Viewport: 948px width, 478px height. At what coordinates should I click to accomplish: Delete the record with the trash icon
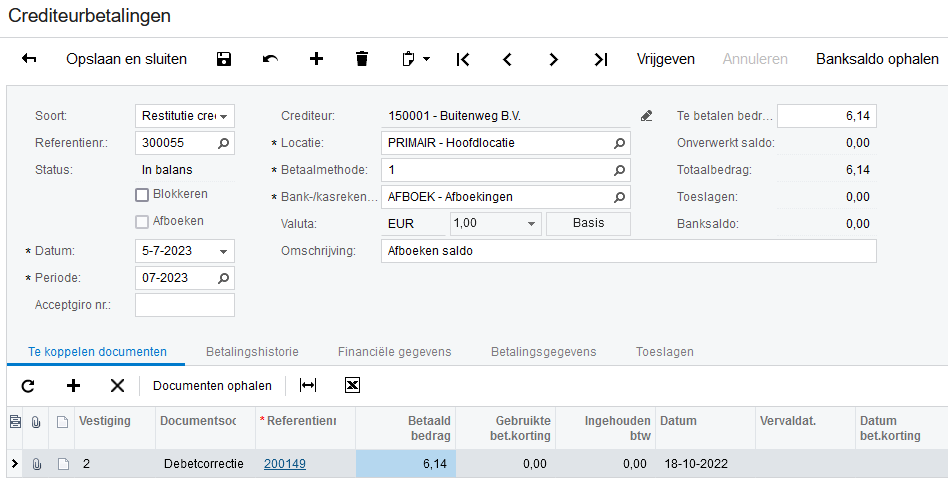pyautogui.click(x=362, y=59)
